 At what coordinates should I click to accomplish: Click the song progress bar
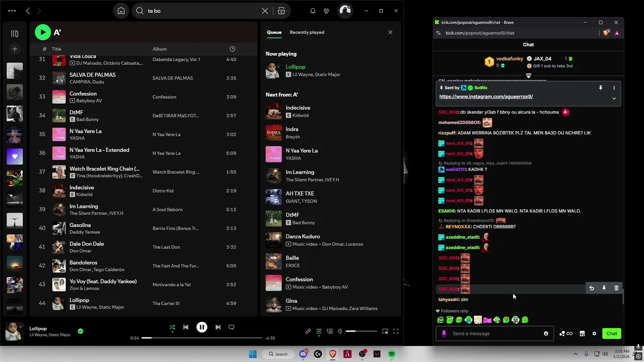pos(202,338)
